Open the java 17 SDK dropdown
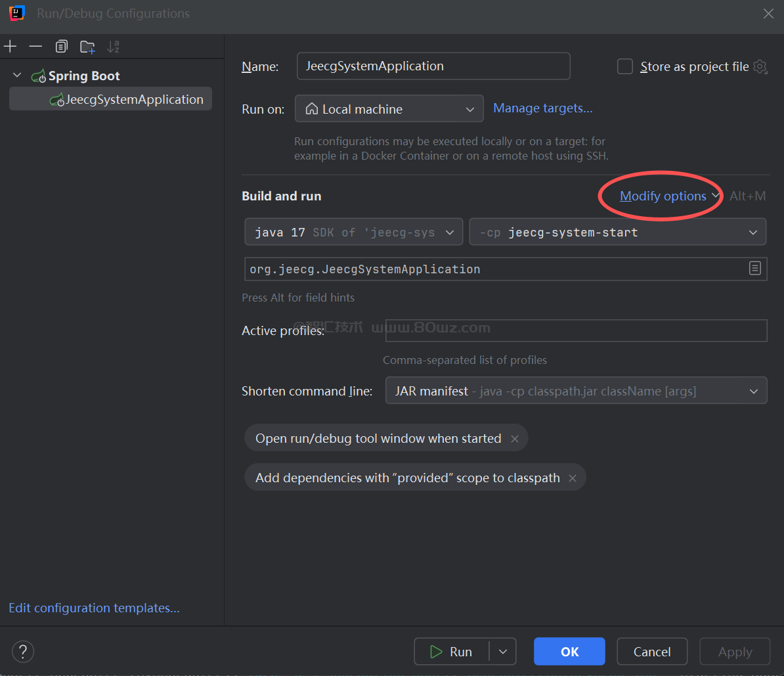This screenshot has width=784, height=676. [353, 232]
